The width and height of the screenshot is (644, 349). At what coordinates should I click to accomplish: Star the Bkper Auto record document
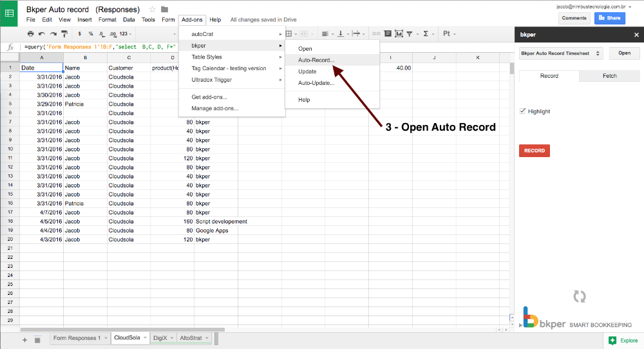pyautogui.click(x=153, y=9)
